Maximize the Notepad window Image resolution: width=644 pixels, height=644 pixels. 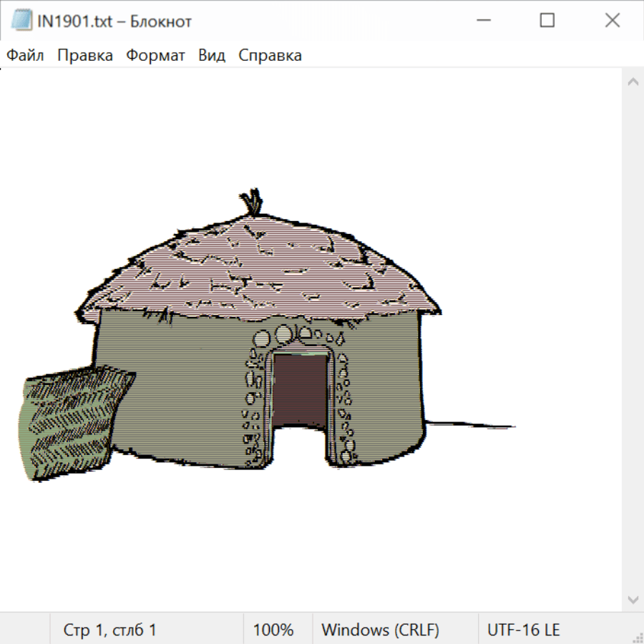547,21
